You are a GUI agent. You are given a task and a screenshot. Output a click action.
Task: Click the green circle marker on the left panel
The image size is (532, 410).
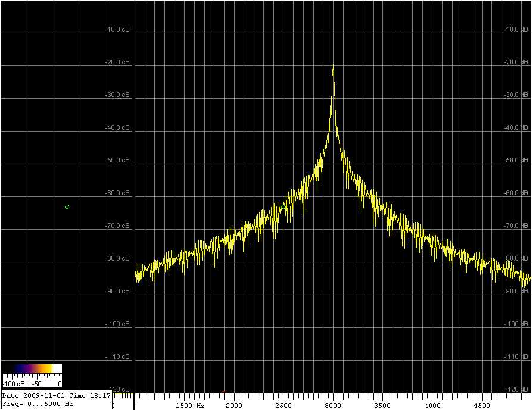coord(67,206)
